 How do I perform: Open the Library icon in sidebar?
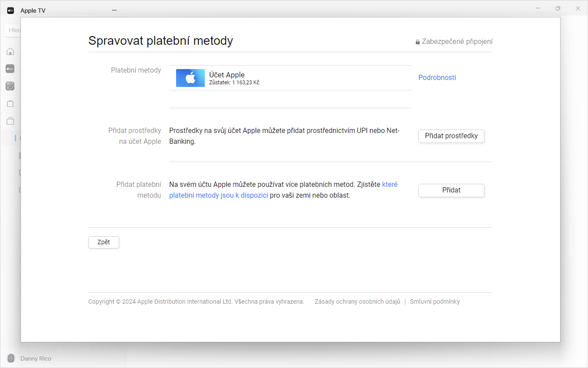coord(10,121)
